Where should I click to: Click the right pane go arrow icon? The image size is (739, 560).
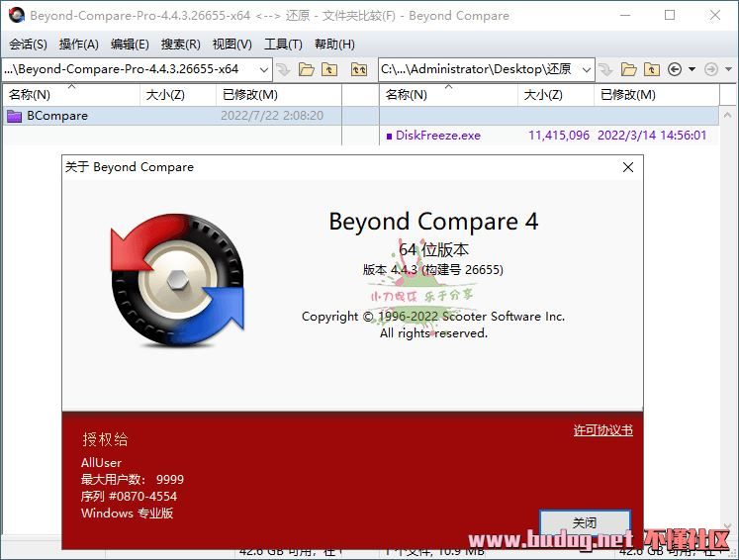point(605,70)
